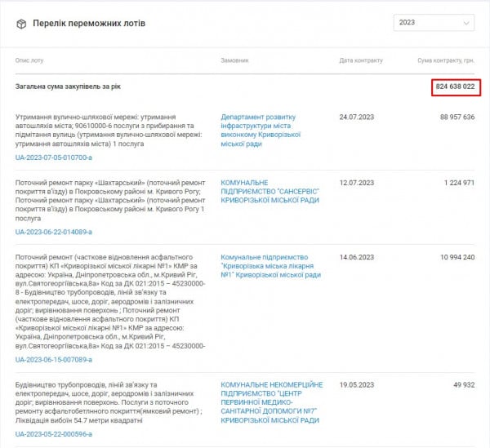
Task: Click the contract amount 10 994 240
Action: [457, 257]
